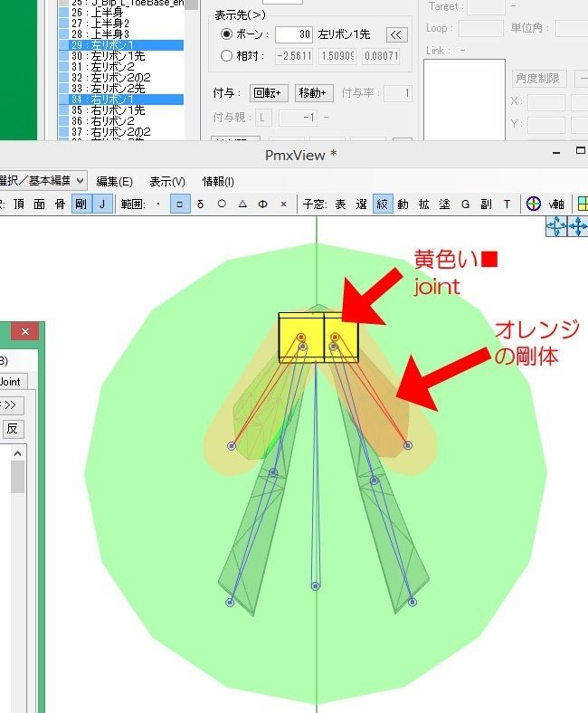Open the 動 sub-window
Image resolution: width=588 pixels, height=713 pixels.
click(x=403, y=204)
